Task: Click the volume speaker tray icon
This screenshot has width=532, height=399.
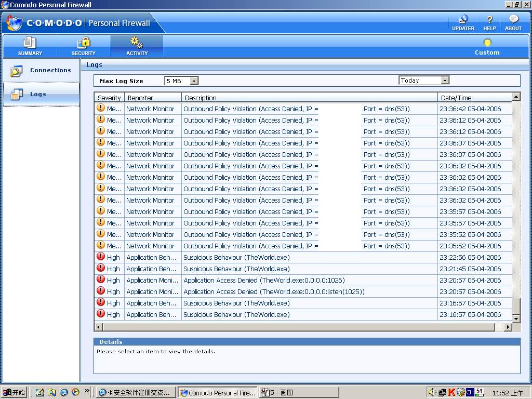Action: pyautogui.click(x=431, y=392)
